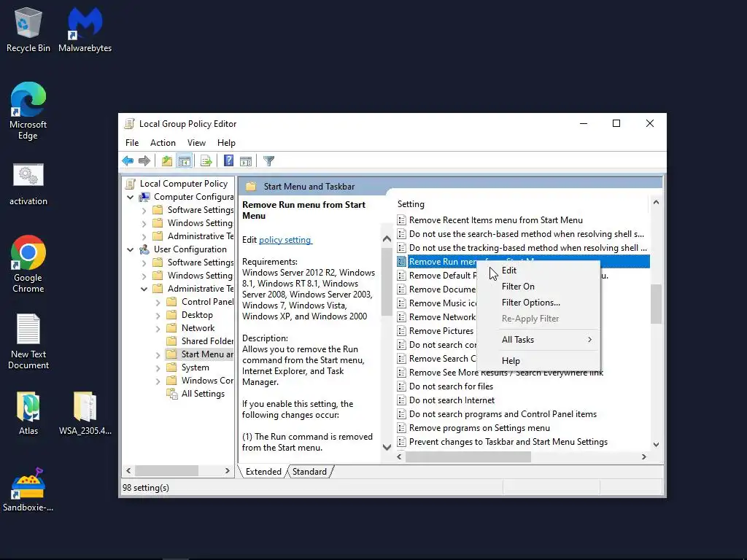Screen dimensions: 747x560
Task: Choose Help in the context menu
Action: click(539, 361)
